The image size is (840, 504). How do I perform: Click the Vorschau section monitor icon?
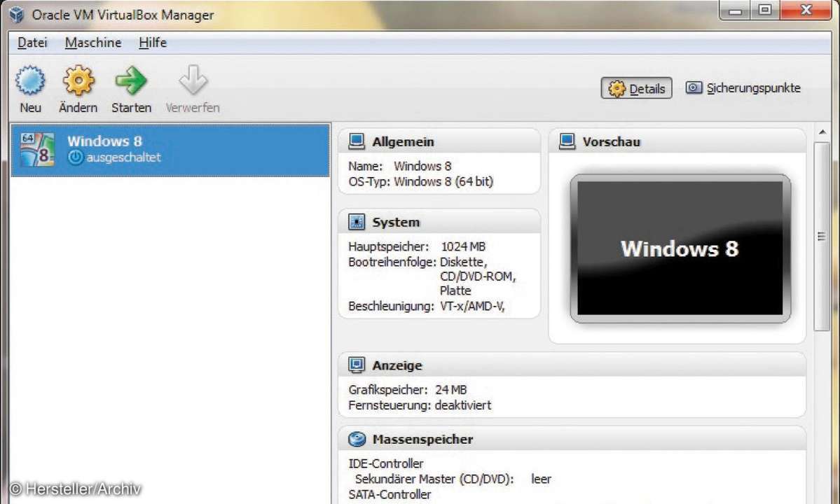pos(567,141)
